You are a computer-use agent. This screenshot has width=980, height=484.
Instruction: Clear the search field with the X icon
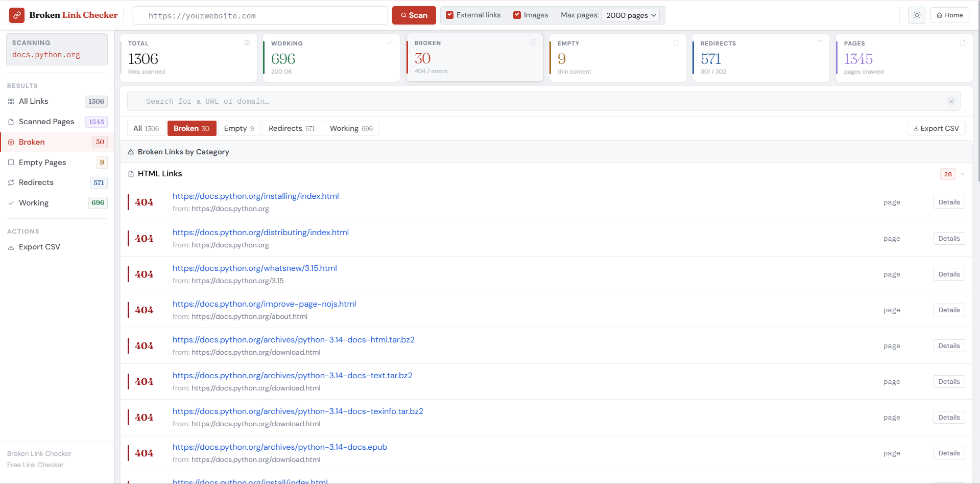951,101
